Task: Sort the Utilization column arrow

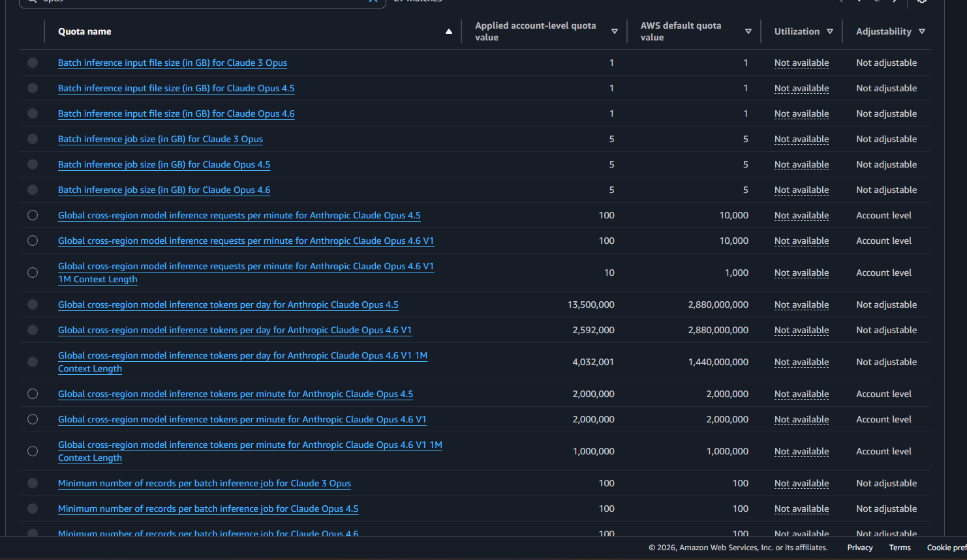Action: [830, 31]
